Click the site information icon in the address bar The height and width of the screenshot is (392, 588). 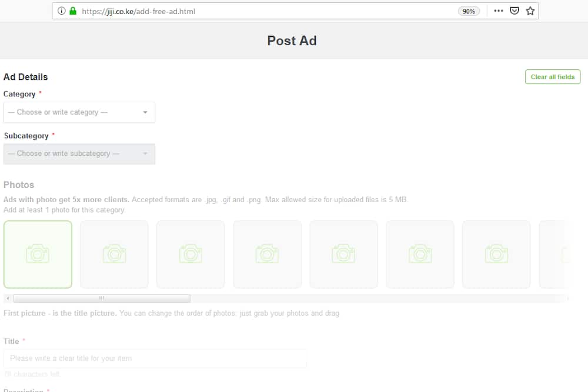(62, 11)
